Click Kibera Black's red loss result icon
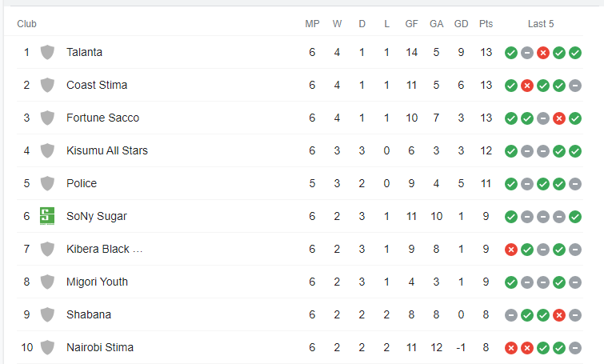The image size is (604, 364). point(511,250)
